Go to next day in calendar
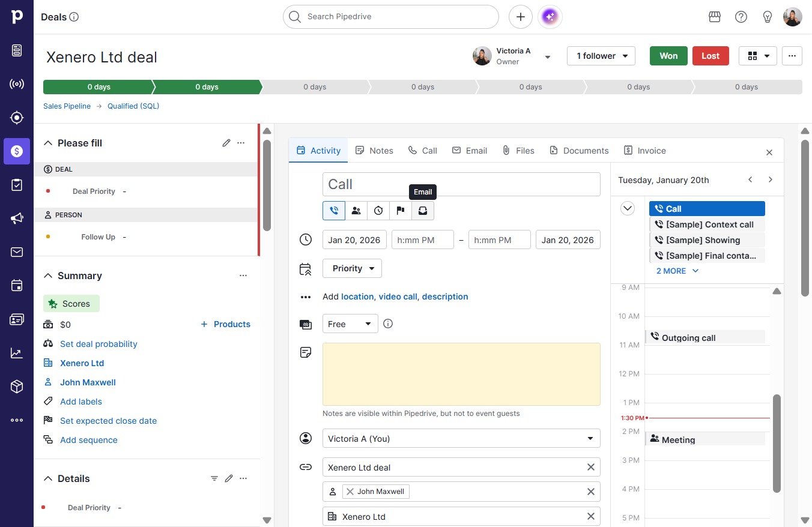Screen dimensions: 812x527 [771, 179]
